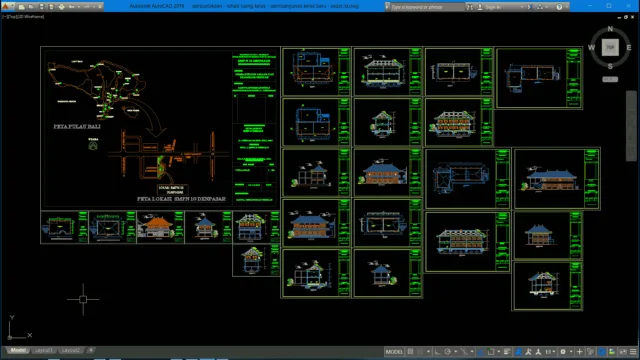This screenshot has width=640, height=360.
Task: Expand the snap mode settings dropdown
Action: [x=428, y=352]
